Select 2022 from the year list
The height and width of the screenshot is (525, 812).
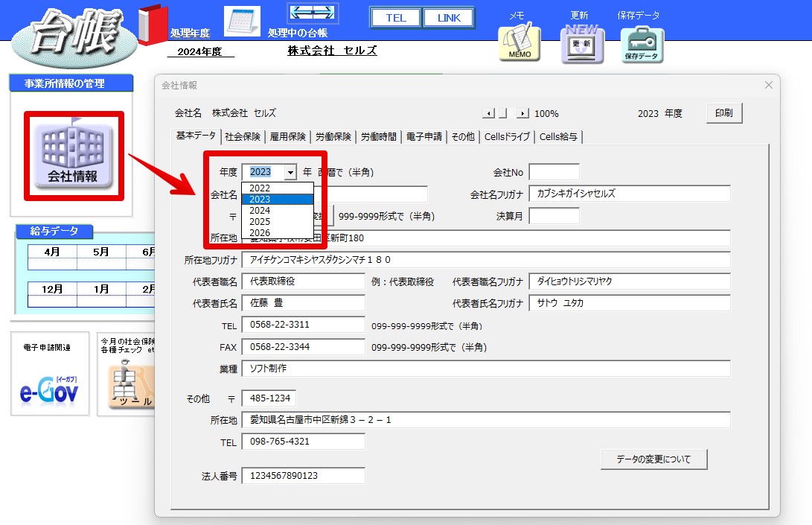click(278, 188)
